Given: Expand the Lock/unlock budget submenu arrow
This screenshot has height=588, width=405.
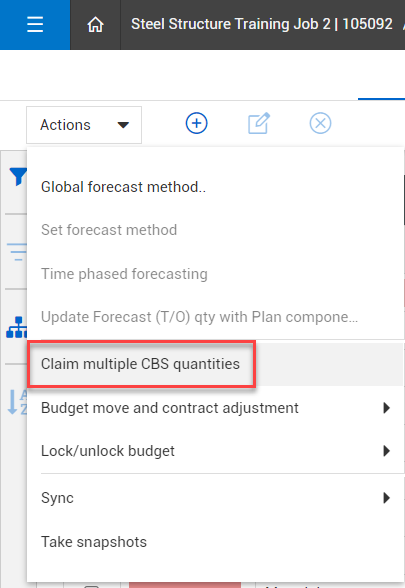Looking at the screenshot, I should 386,451.
